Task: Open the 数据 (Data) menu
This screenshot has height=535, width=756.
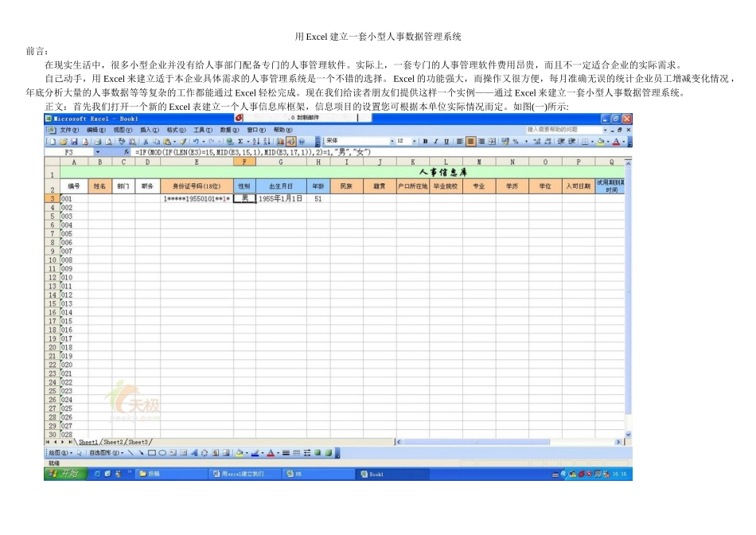Action: click(x=229, y=130)
